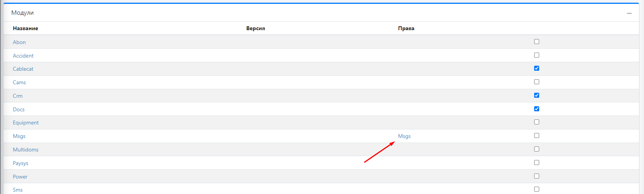Open the Multidoms module link

coord(26,150)
